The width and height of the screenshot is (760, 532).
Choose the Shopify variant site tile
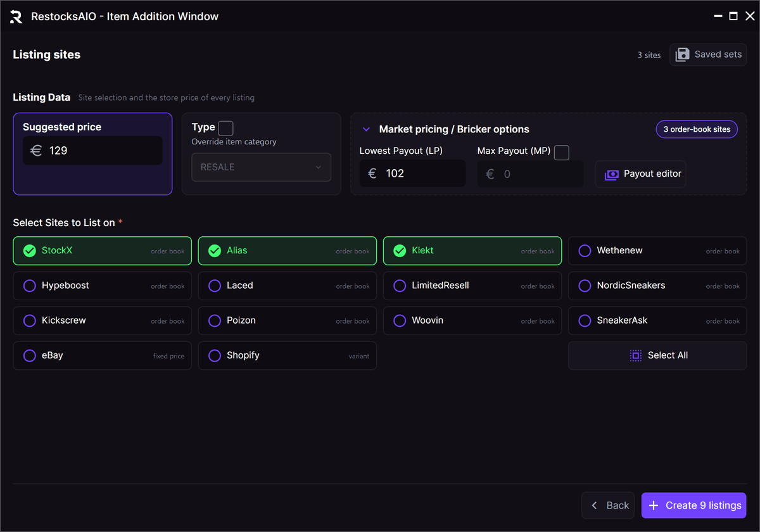coord(288,356)
